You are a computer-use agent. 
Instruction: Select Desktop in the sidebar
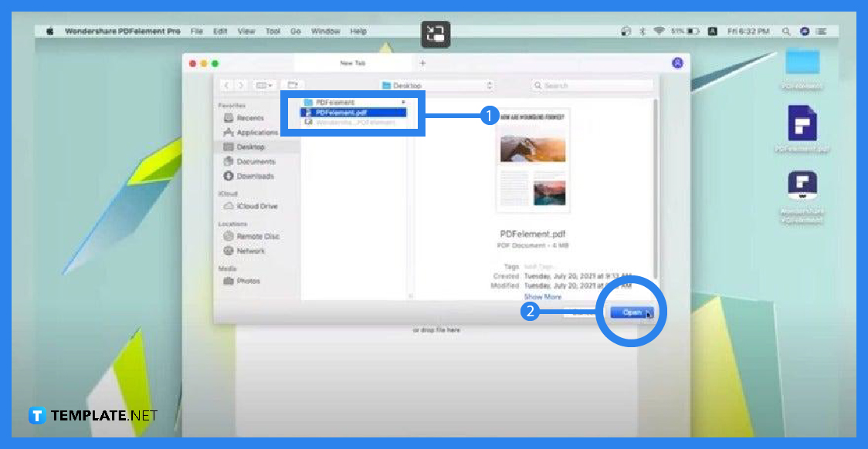[x=257, y=147]
